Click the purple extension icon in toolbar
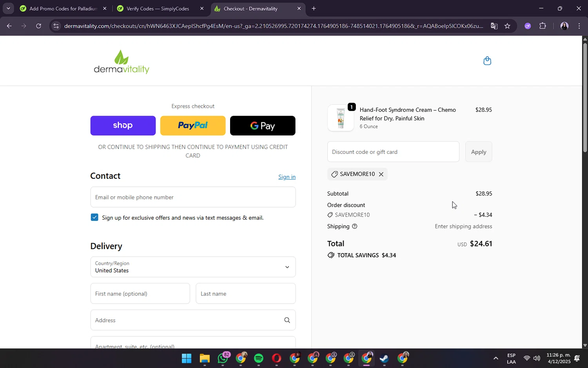Image resolution: width=588 pixels, height=368 pixels. [x=528, y=26]
